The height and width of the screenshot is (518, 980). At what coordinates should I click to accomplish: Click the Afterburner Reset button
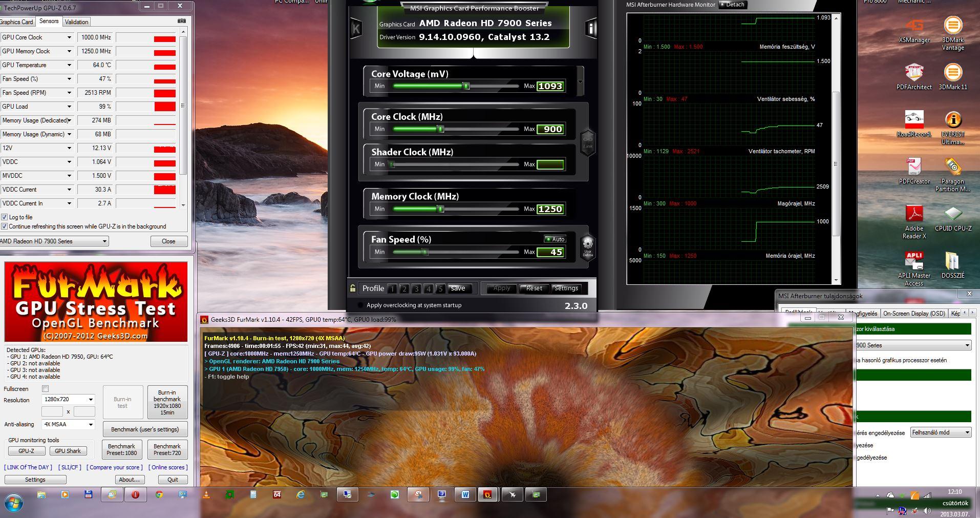click(x=534, y=288)
